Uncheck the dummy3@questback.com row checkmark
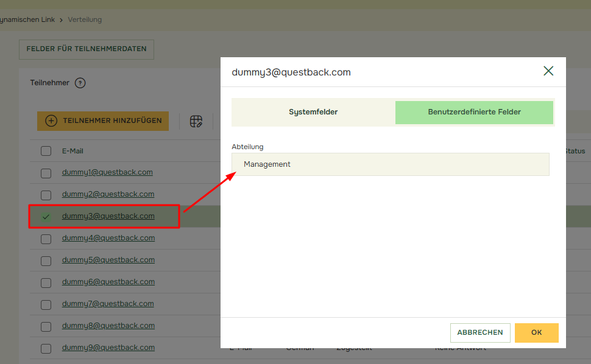This screenshot has width=591, height=364. click(x=46, y=217)
